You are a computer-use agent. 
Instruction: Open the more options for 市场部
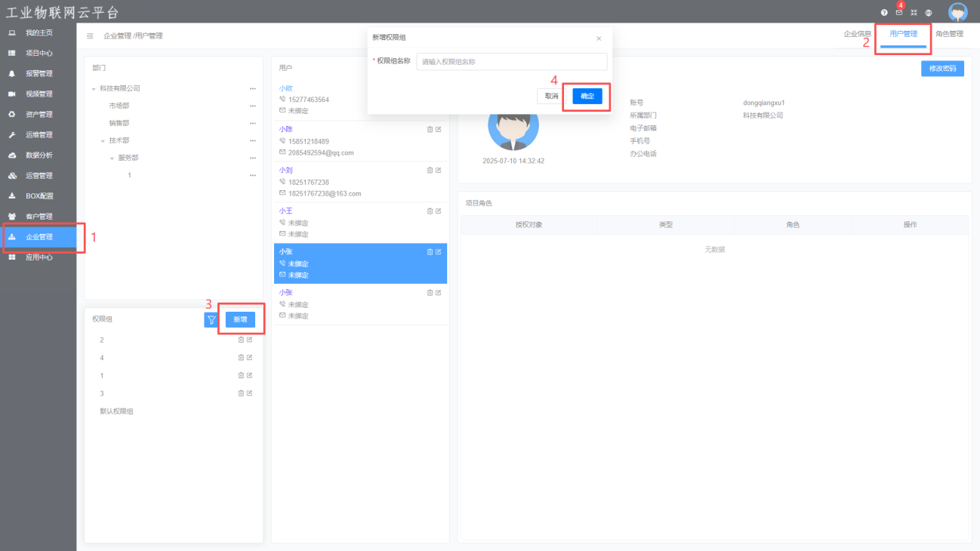253,106
